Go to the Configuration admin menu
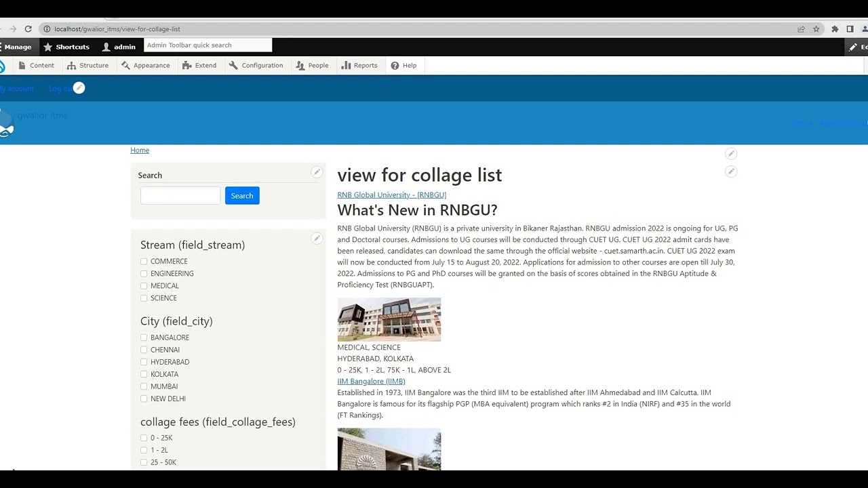 (256, 66)
